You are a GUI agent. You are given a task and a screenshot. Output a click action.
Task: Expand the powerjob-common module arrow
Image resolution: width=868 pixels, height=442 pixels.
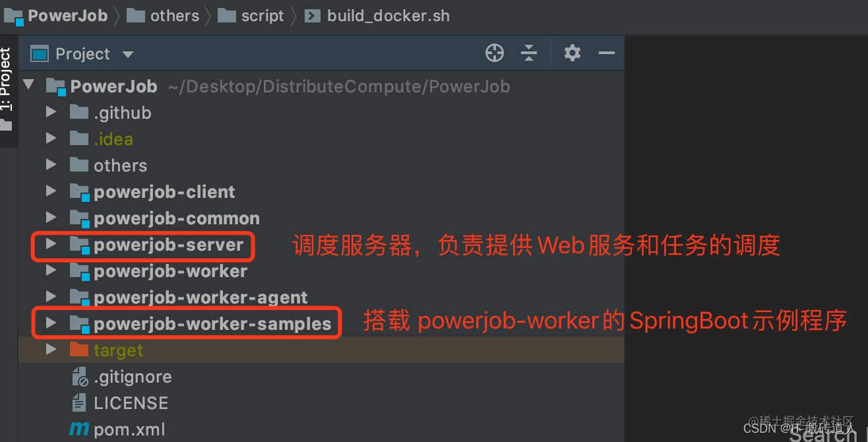tap(51, 218)
